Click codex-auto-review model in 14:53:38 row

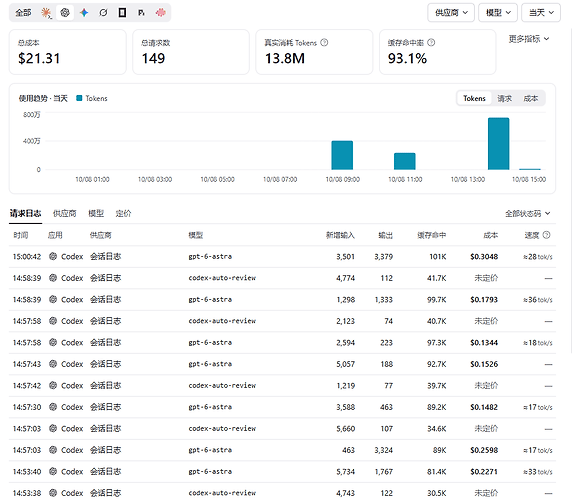point(222,493)
